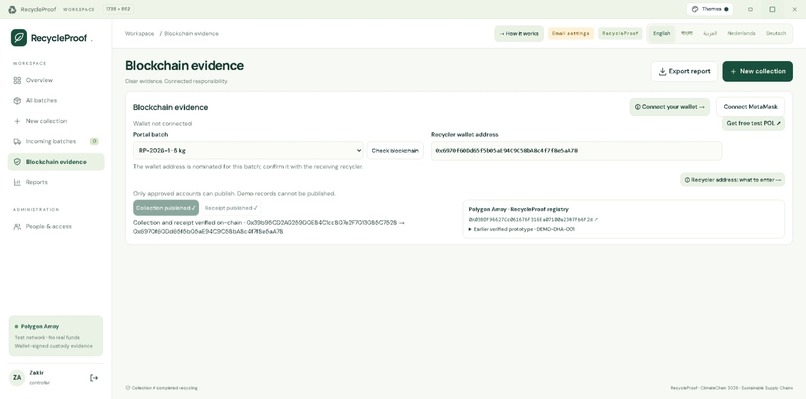Open Overview in the sidebar
The image size is (806, 399).
pos(56,80)
